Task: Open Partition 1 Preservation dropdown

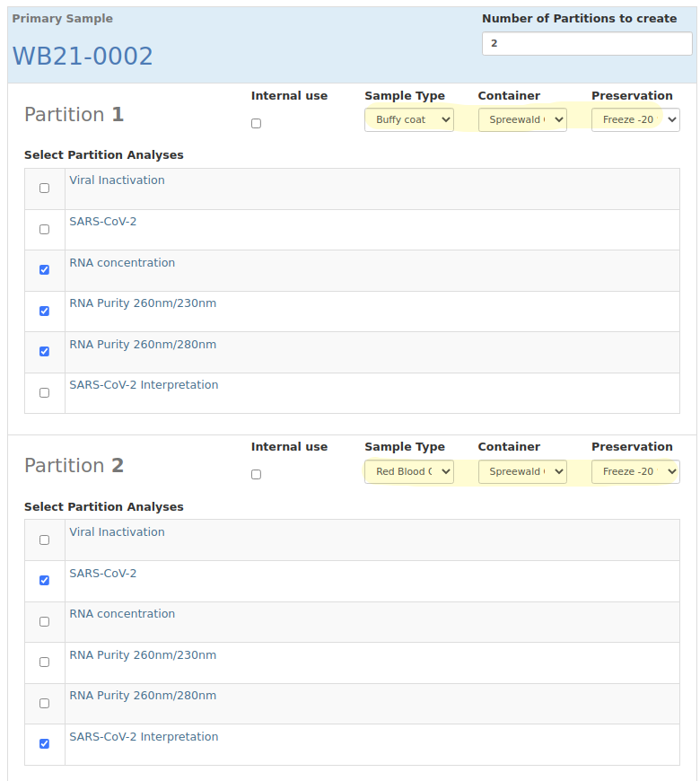Action: click(x=634, y=119)
